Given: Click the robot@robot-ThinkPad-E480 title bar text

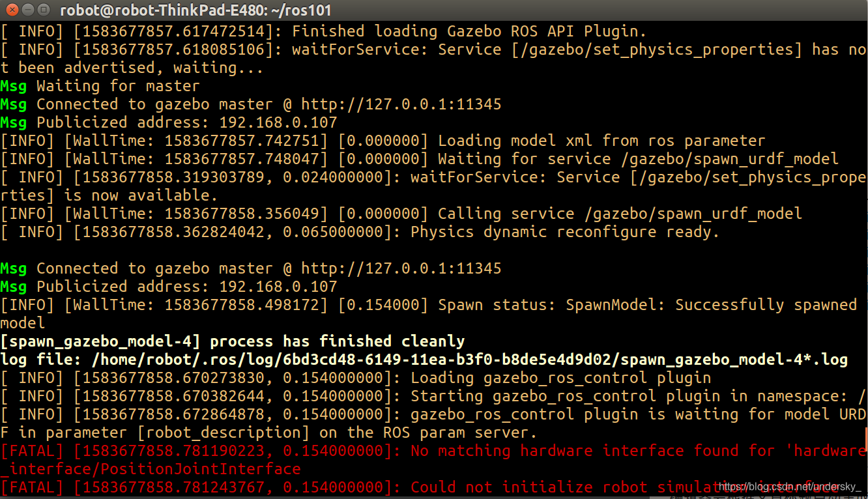Looking at the screenshot, I should (195, 10).
